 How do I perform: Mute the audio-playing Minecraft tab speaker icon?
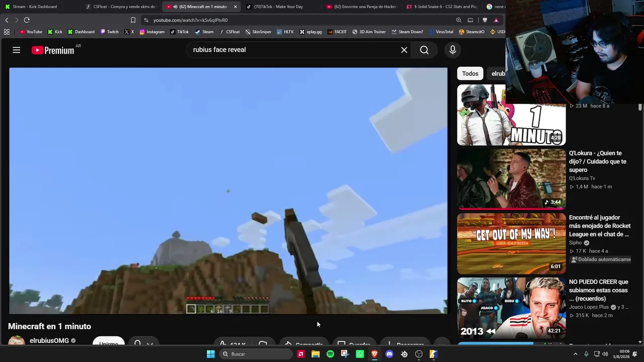click(175, 7)
